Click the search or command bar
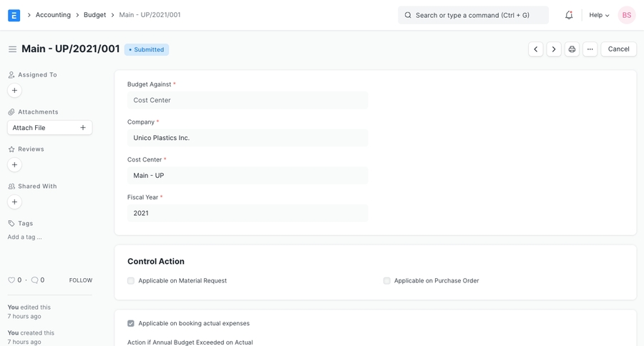644x346 pixels. point(473,15)
